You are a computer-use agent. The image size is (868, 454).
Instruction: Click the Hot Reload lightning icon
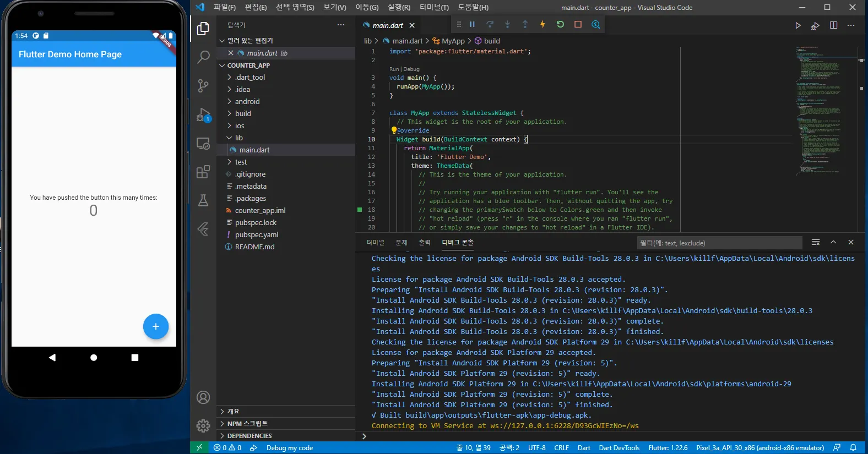pos(542,24)
